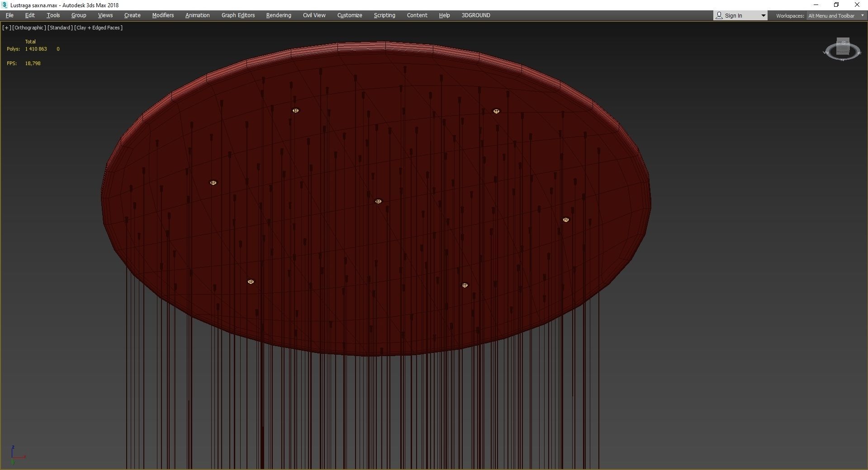Close the 3ds Max window

point(857,5)
